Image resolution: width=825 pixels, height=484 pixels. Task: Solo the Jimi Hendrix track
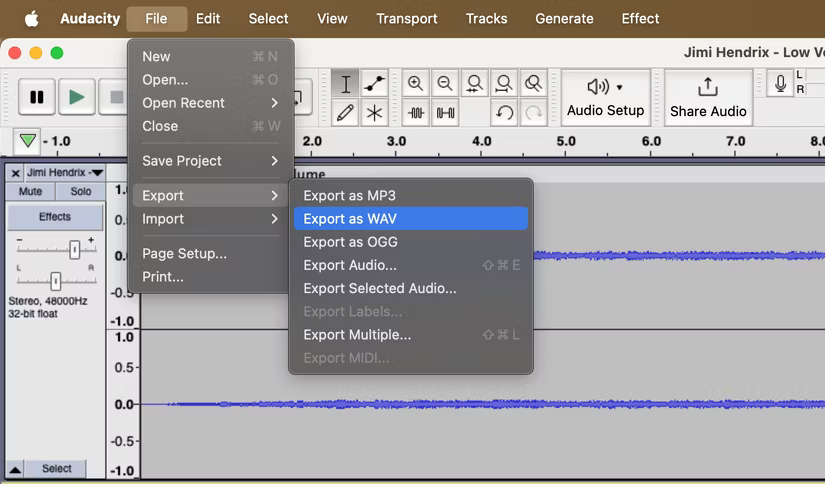click(x=81, y=191)
